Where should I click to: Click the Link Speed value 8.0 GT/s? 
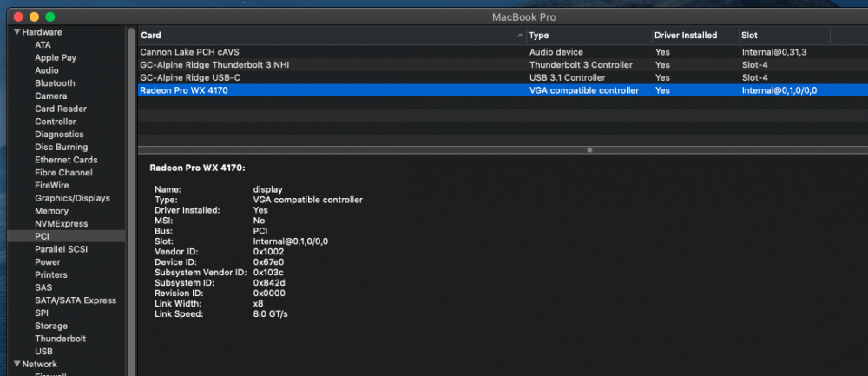pyautogui.click(x=270, y=314)
